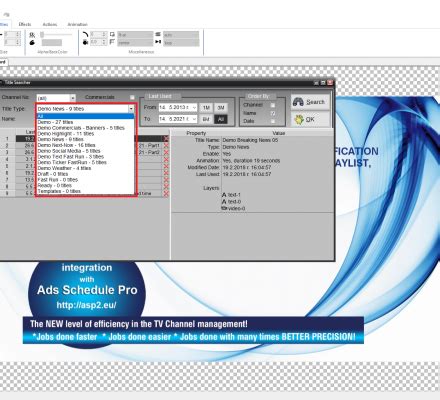Select row 2 number in results table
Viewport: 440px width, 400px height.
coord(7,146)
